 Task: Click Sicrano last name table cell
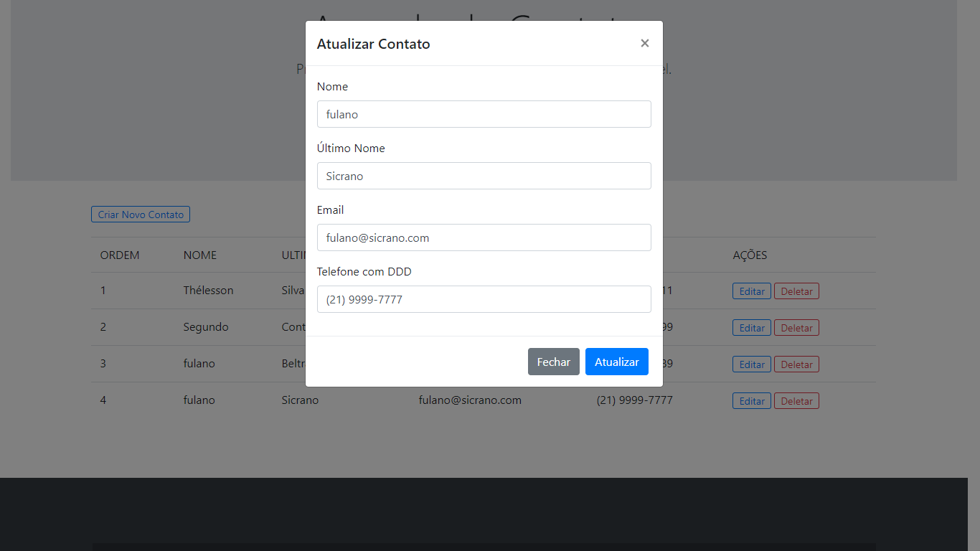(x=300, y=400)
